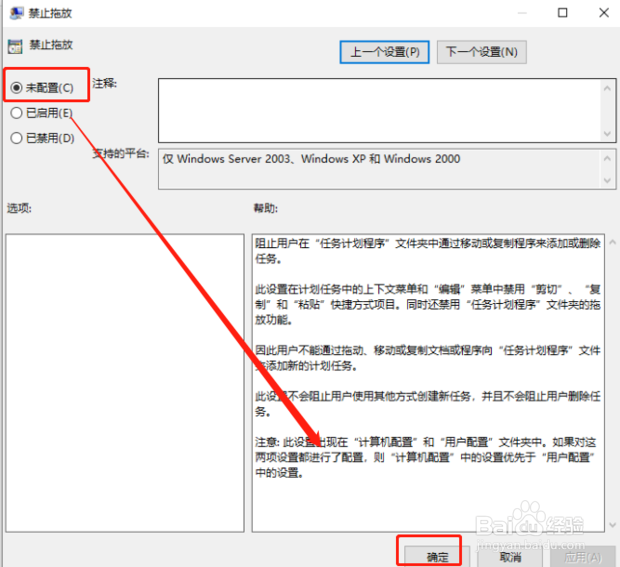Click the help paragraph starting 阻止用户在
620x567 pixels.
coord(427,251)
